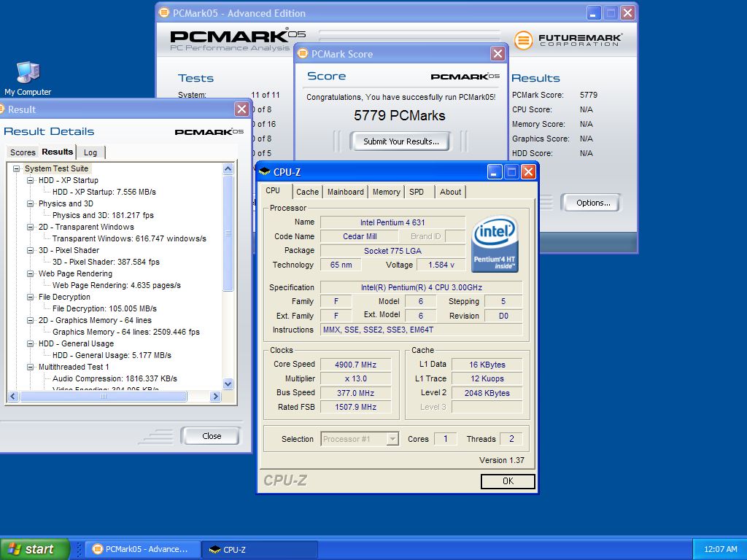Click the Bus Speed value 377.0 MHz
The image size is (747, 560).
click(355, 393)
